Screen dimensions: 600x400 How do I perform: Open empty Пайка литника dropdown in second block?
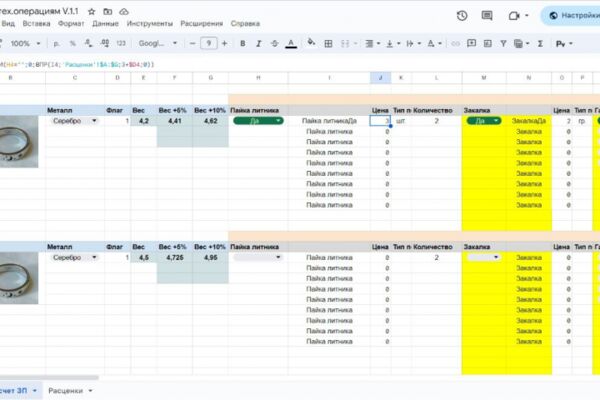tap(258, 258)
